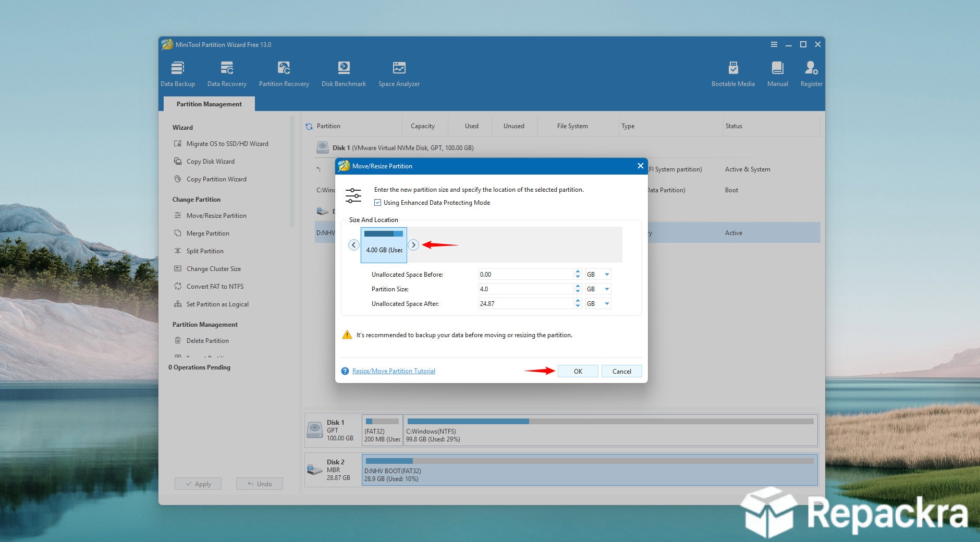This screenshot has width=980, height=542.
Task: Confirm the resize with the OK button
Action: (578, 371)
